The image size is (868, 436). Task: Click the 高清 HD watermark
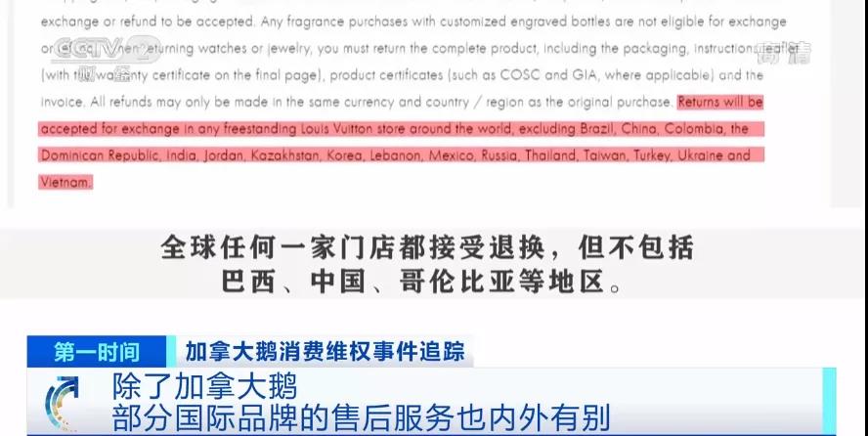[784, 53]
